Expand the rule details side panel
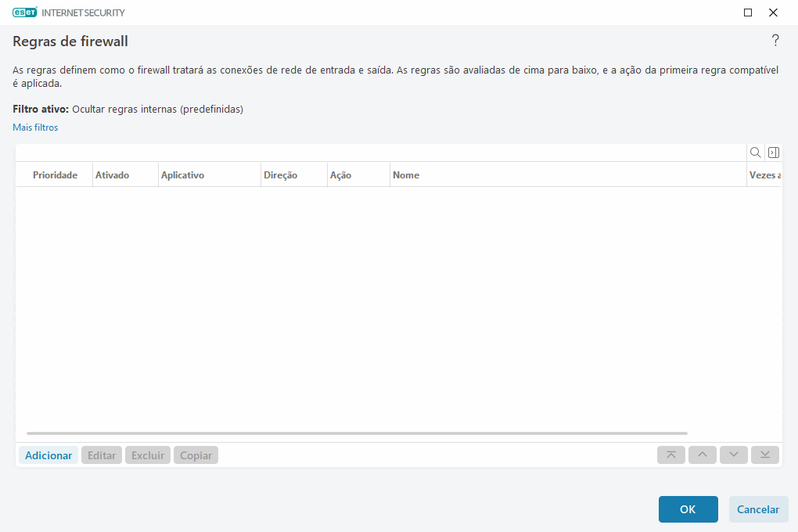Image resolution: width=798 pixels, height=532 pixels. (773, 152)
